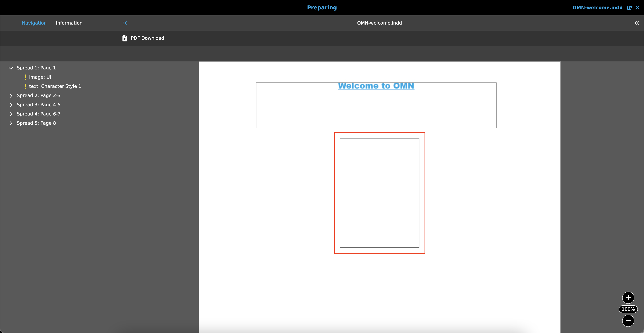
Task: Click warning icon beside text: Character Style 1
Action: point(25,86)
